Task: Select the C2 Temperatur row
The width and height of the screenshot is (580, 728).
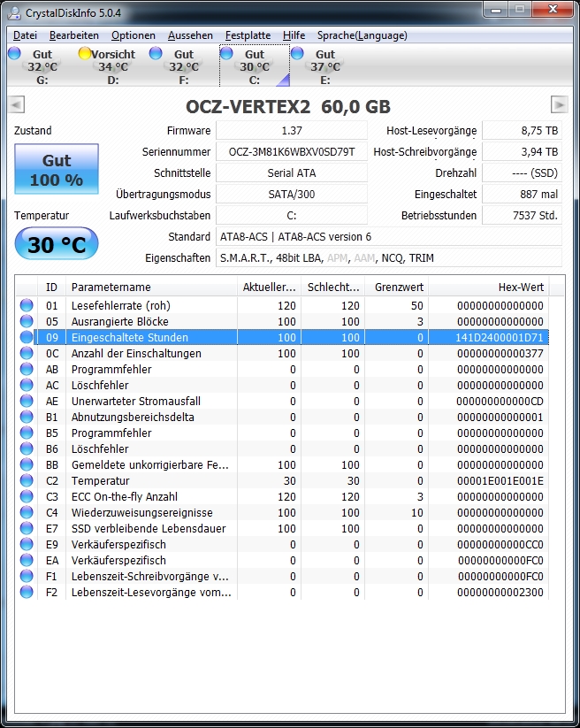Action: (x=283, y=481)
